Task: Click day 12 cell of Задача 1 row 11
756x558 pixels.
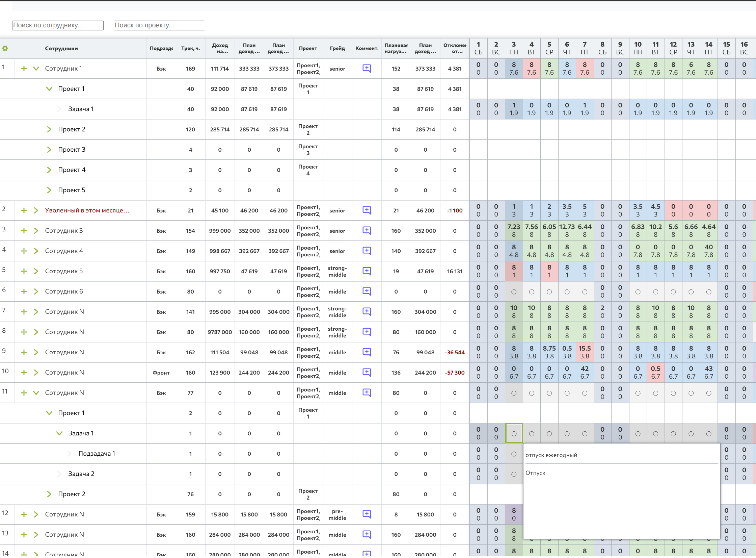Action: (673, 433)
